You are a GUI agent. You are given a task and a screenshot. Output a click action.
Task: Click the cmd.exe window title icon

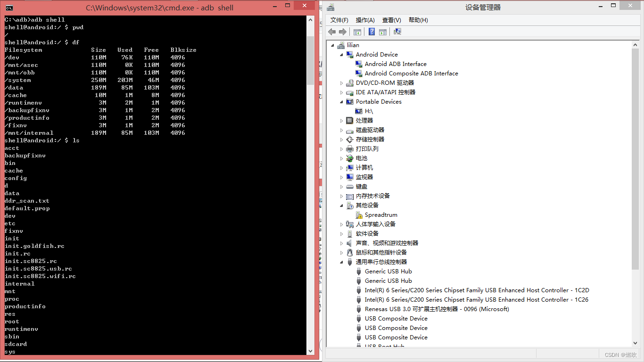tap(9, 8)
